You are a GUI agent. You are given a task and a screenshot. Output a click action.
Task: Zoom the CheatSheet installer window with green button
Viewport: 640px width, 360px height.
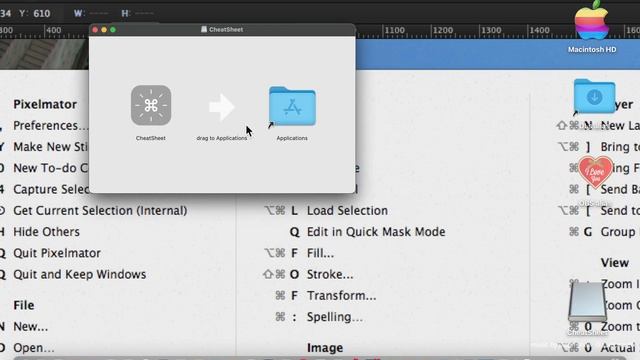tap(113, 30)
